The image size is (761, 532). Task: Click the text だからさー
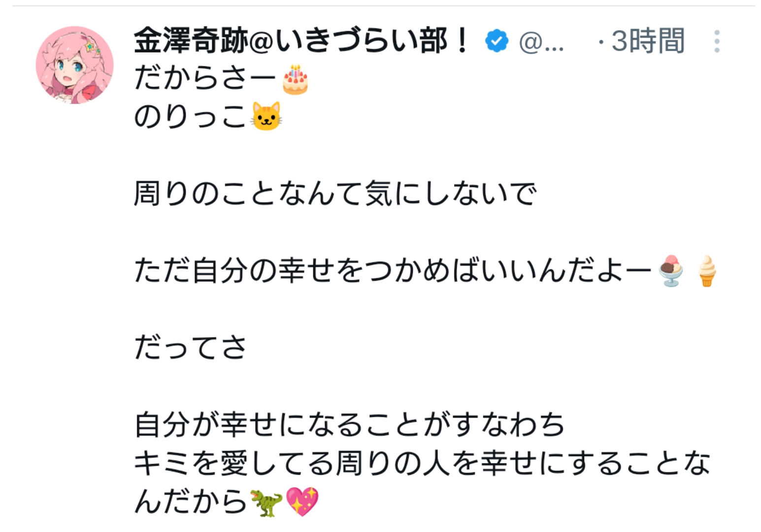pos(204,79)
